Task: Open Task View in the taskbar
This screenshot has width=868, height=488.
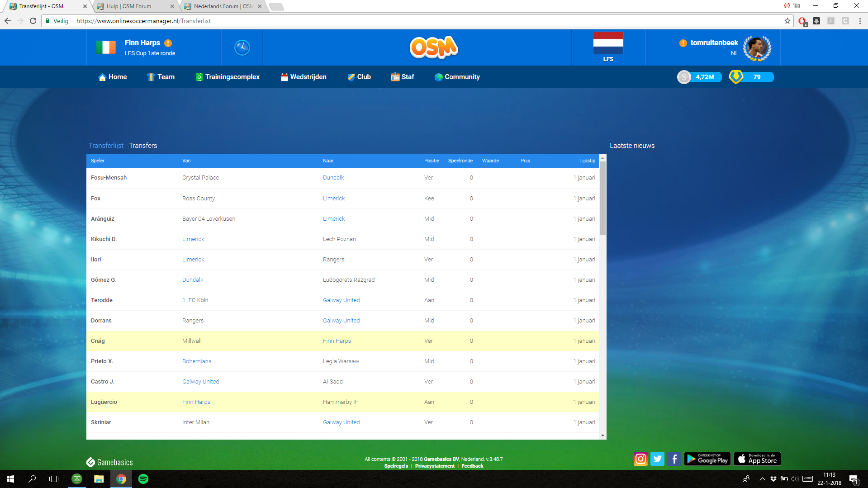Action: [x=54, y=479]
